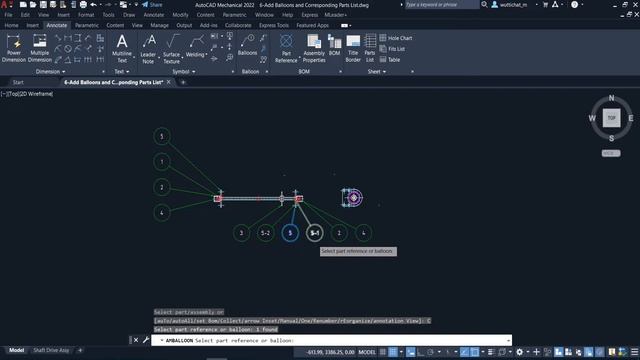The image size is (640, 360).
Task: Click the viewport label Top 2D Wireframe
Action: pos(27,94)
